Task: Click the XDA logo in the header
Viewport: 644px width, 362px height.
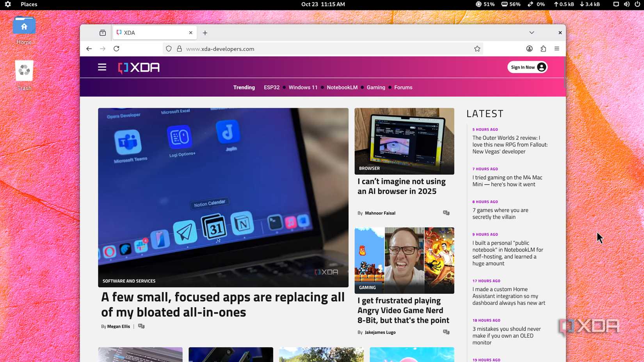Action: pyautogui.click(x=139, y=67)
